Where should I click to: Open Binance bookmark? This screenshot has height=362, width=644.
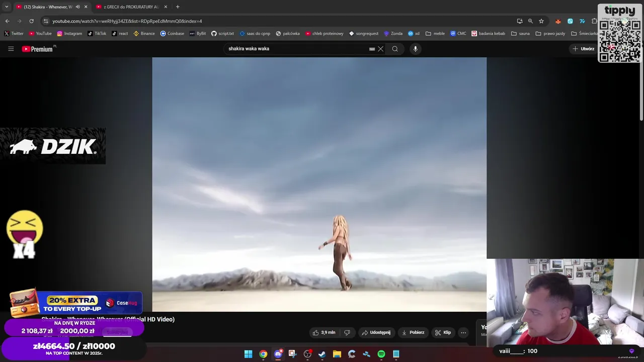pyautogui.click(x=144, y=34)
